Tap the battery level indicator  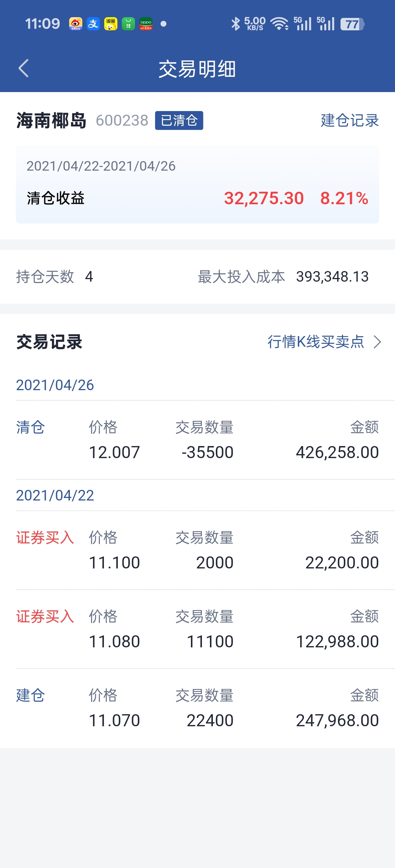(352, 24)
